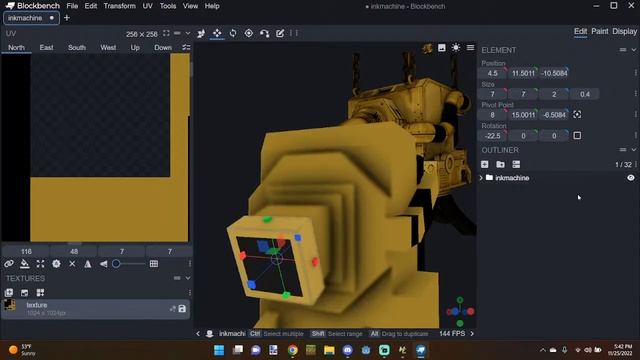Open the UV face properties slider icon
The image size is (640, 360).
pyautogui.click(x=186, y=47)
